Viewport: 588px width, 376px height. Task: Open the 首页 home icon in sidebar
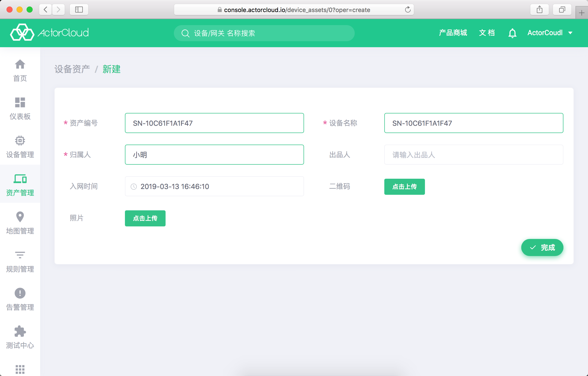tap(20, 64)
